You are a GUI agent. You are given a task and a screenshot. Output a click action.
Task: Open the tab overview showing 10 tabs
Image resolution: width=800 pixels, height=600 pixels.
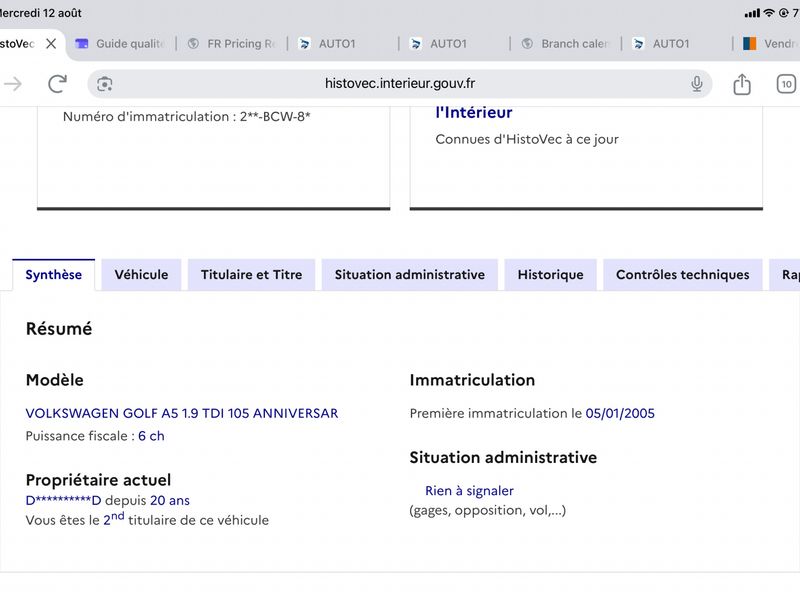786,84
